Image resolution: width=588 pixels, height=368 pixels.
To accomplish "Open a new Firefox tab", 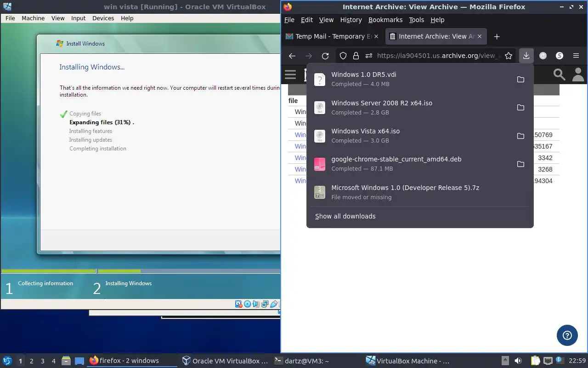I will (497, 36).
